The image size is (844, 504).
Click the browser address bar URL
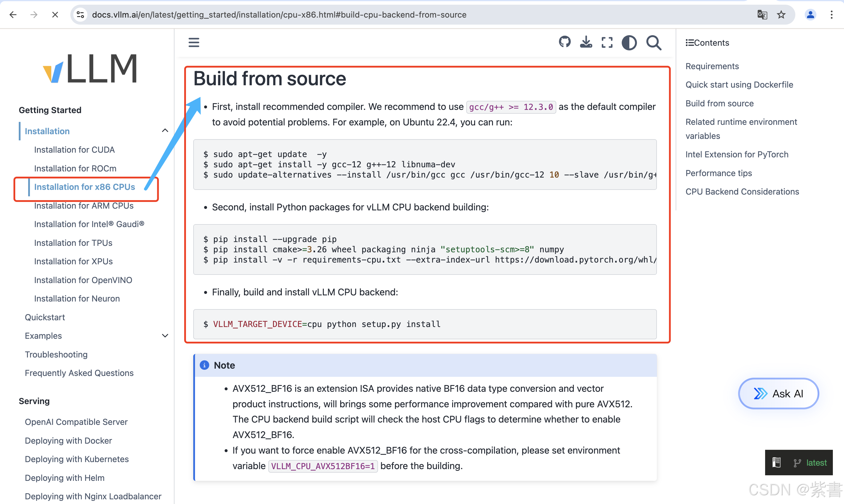pos(279,15)
